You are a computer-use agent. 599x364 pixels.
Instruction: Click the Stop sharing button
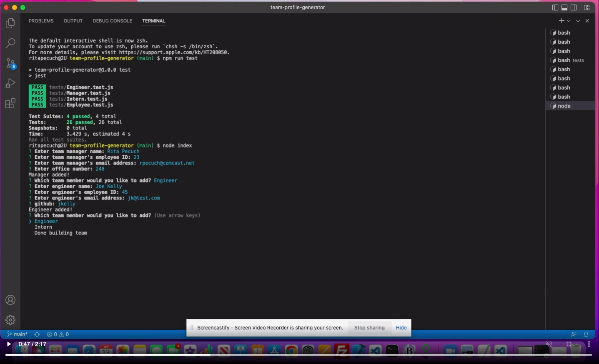(x=369, y=328)
